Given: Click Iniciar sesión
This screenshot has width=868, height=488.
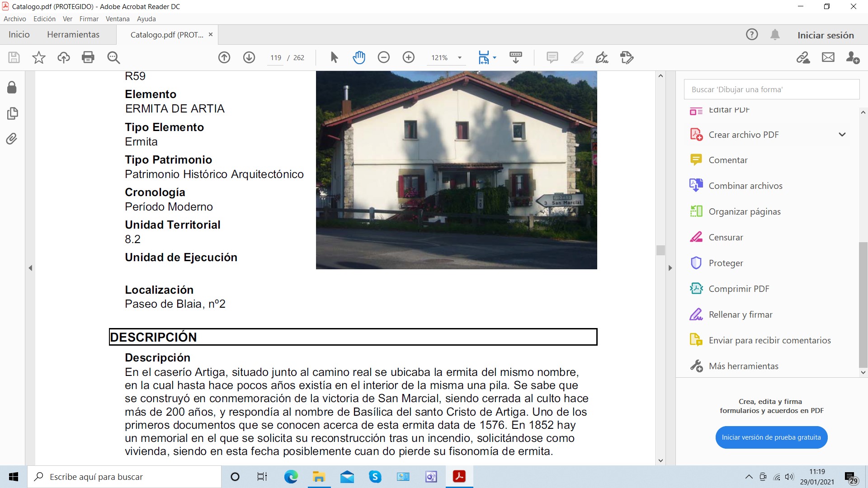Looking at the screenshot, I should (826, 35).
